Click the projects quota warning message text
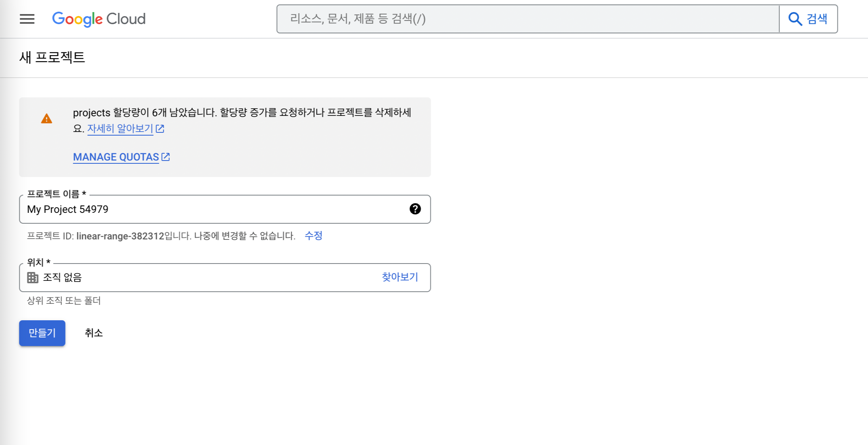Viewport: 868px width, 445px height. [241, 113]
